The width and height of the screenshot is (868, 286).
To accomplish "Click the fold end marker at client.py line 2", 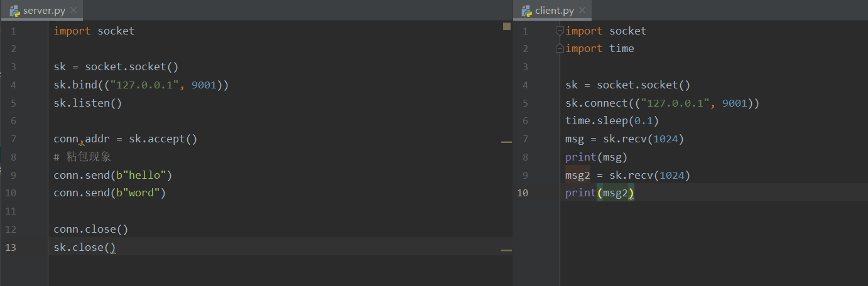I will point(560,49).
